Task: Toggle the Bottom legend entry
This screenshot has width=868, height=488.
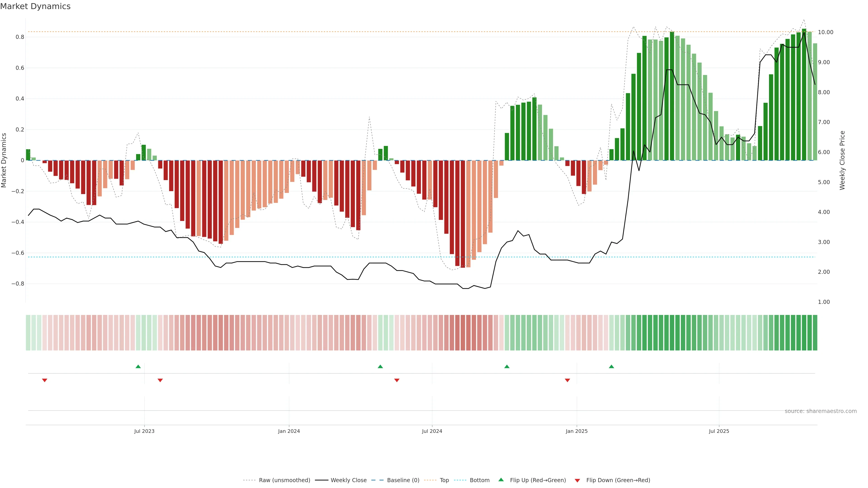Action: click(x=479, y=480)
